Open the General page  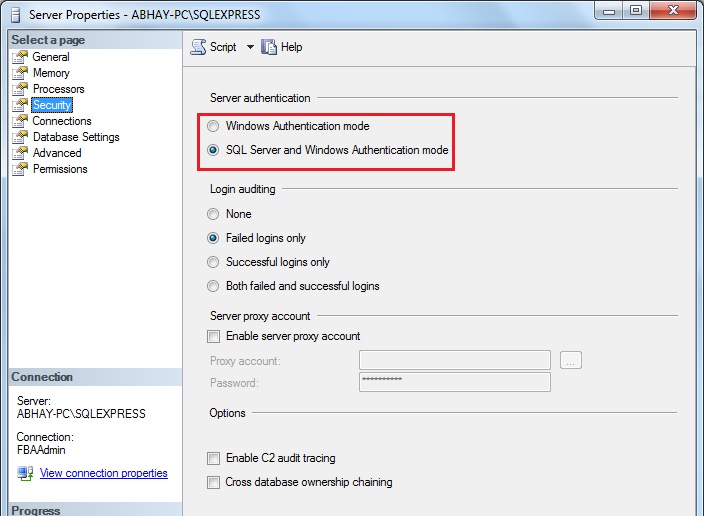(x=51, y=57)
